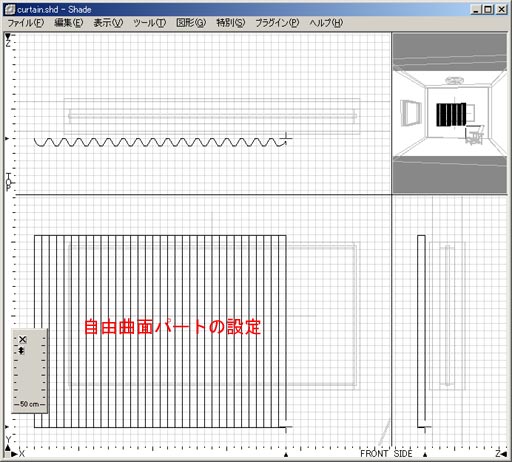
Task: Open the プラグイン(P) menu
Action: [277, 23]
